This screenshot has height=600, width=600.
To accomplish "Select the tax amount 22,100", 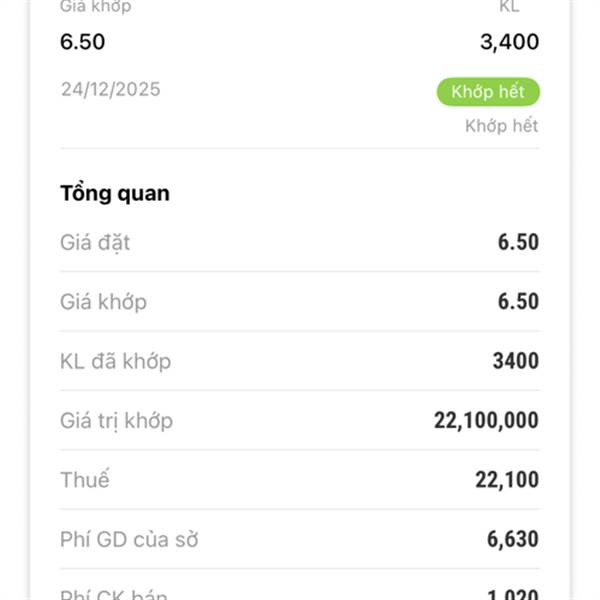I will click(506, 481).
